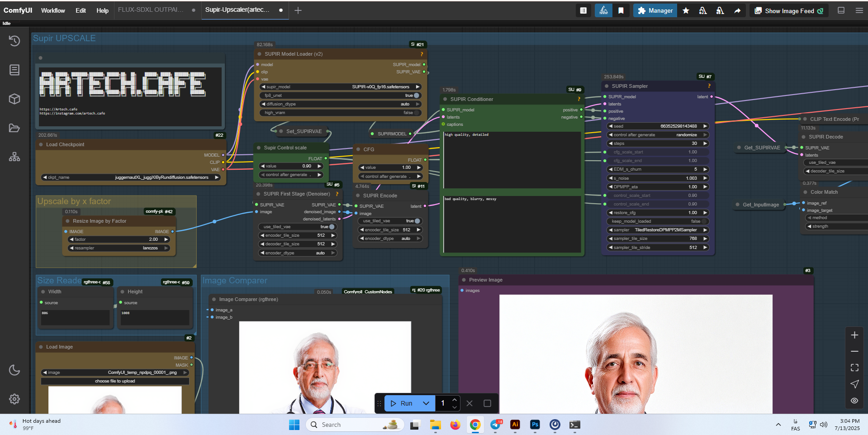The image size is (868, 435).
Task: Increase the batch count stepper
Action: (x=454, y=400)
